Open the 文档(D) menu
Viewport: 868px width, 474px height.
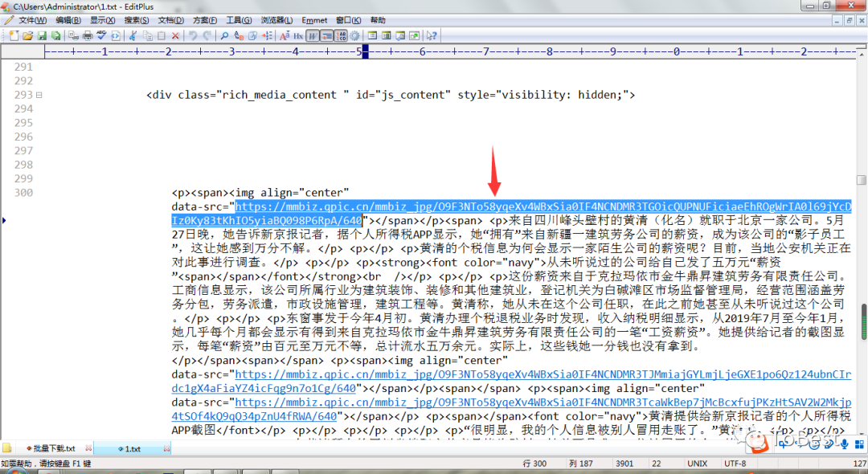click(x=170, y=20)
